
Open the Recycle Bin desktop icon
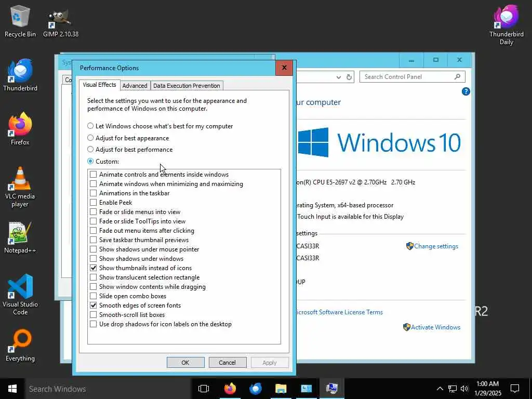(20, 21)
